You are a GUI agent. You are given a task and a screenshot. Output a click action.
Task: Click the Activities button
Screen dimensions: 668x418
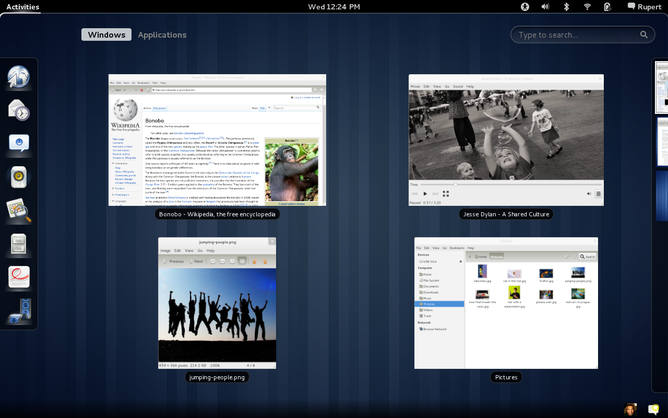[23, 7]
